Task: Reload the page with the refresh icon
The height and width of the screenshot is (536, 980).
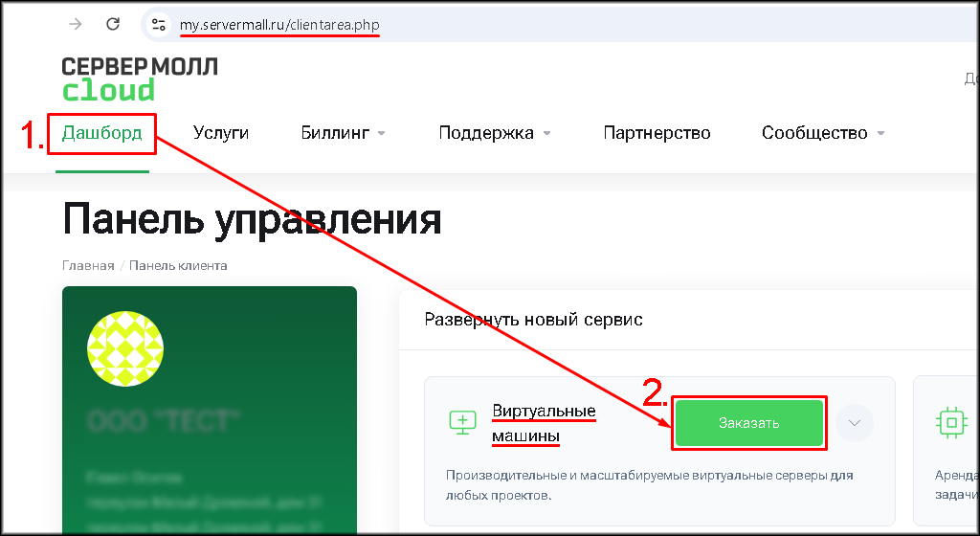Action: [x=113, y=24]
